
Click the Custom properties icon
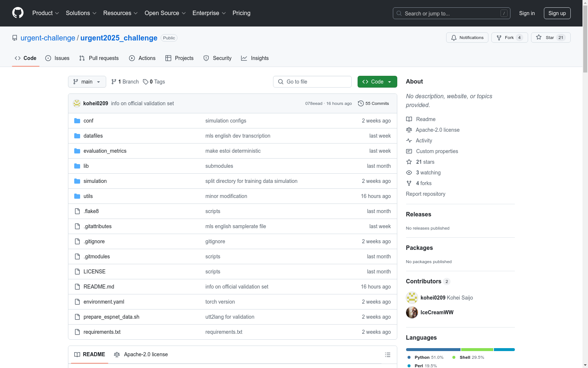pos(409,151)
